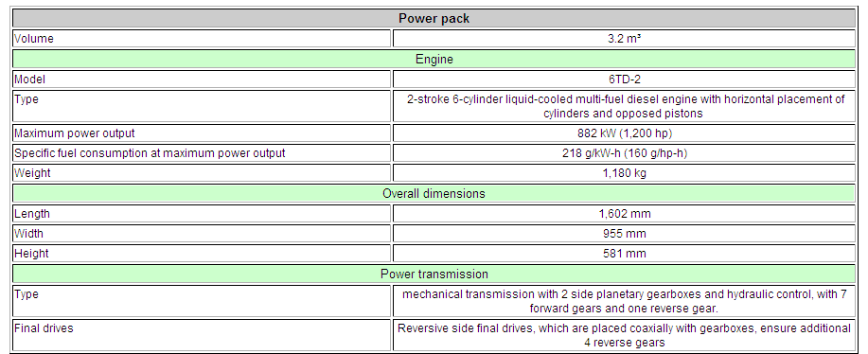Click the 3.2 m³ volume value
The height and width of the screenshot is (354, 868).
coord(625,39)
